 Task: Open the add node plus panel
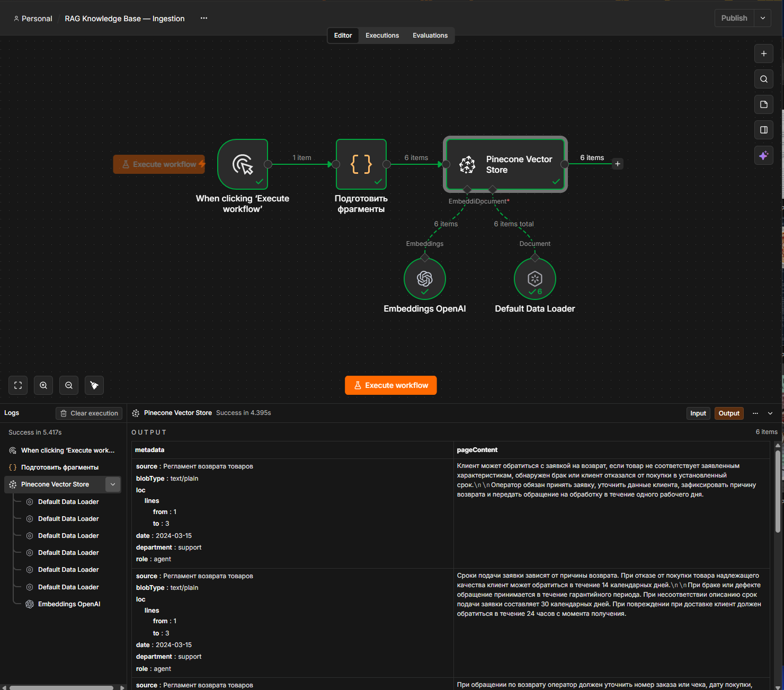(x=763, y=54)
